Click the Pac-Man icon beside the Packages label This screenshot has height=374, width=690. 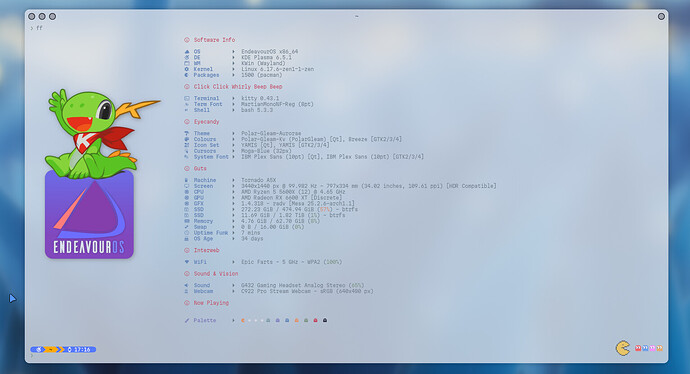pyautogui.click(x=187, y=75)
